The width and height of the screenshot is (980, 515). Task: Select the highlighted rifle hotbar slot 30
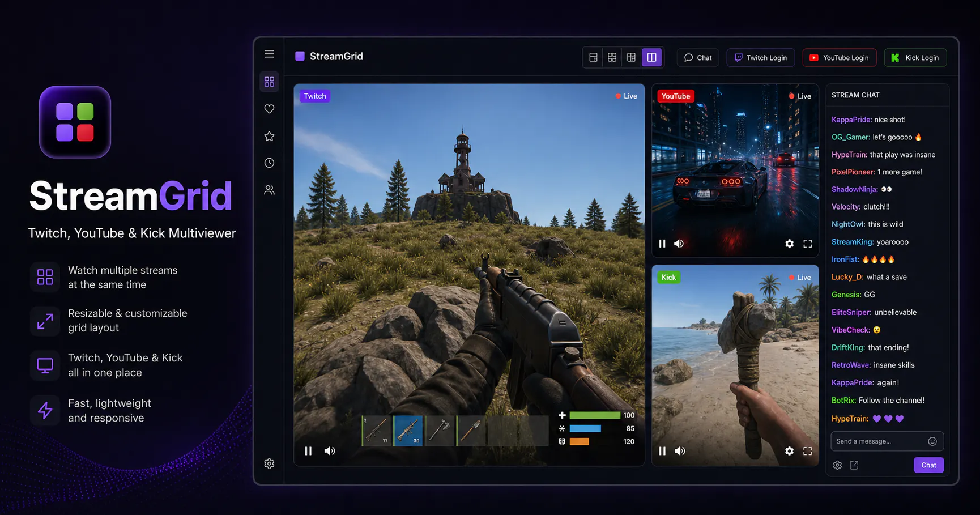(x=408, y=431)
